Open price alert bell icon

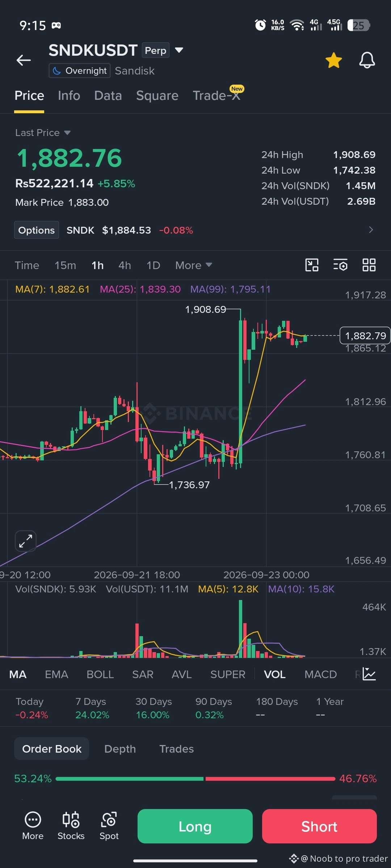click(x=367, y=60)
